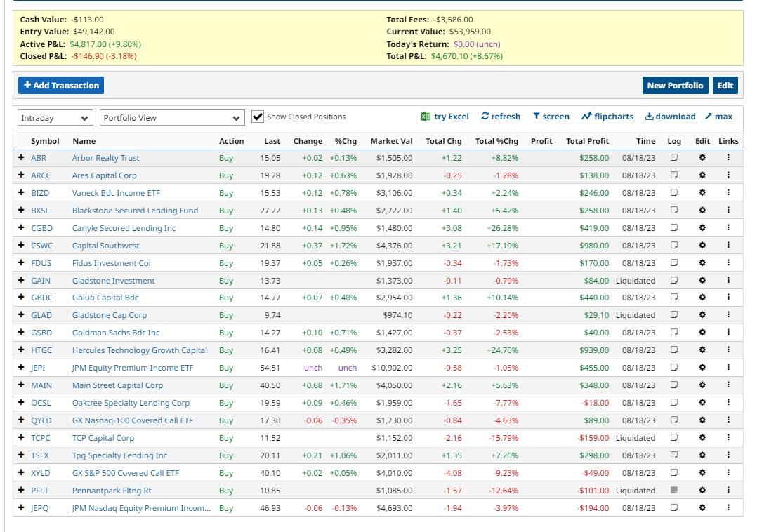
Task: Click the Add Transaction button
Action: tap(61, 85)
